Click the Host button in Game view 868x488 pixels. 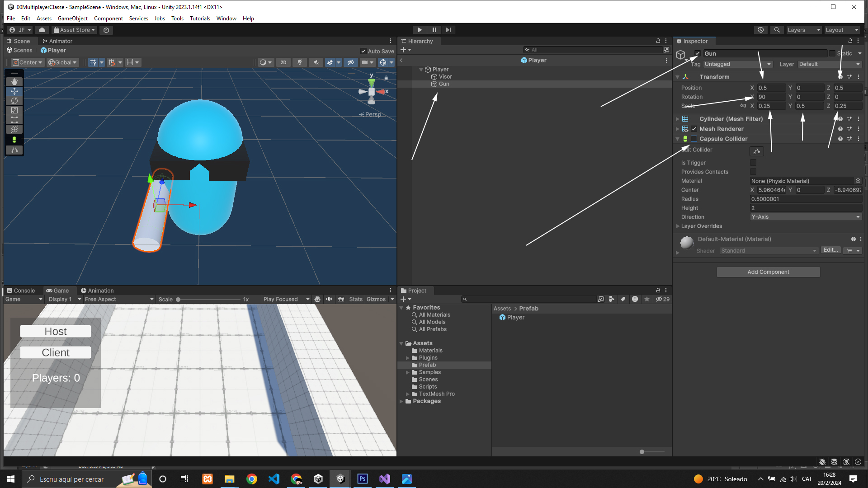pyautogui.click(x=56, y=331)
